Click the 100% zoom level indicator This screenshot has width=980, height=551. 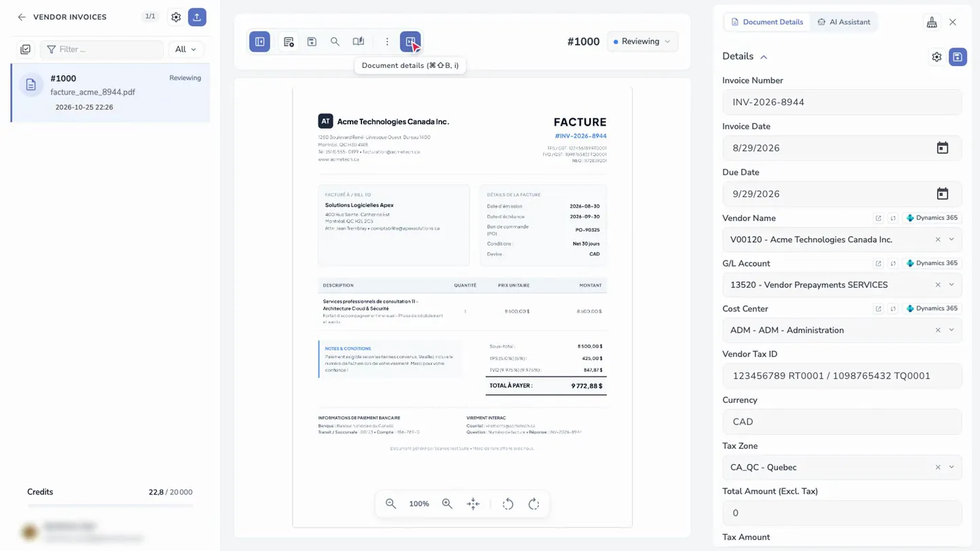[x=419, y=504]
